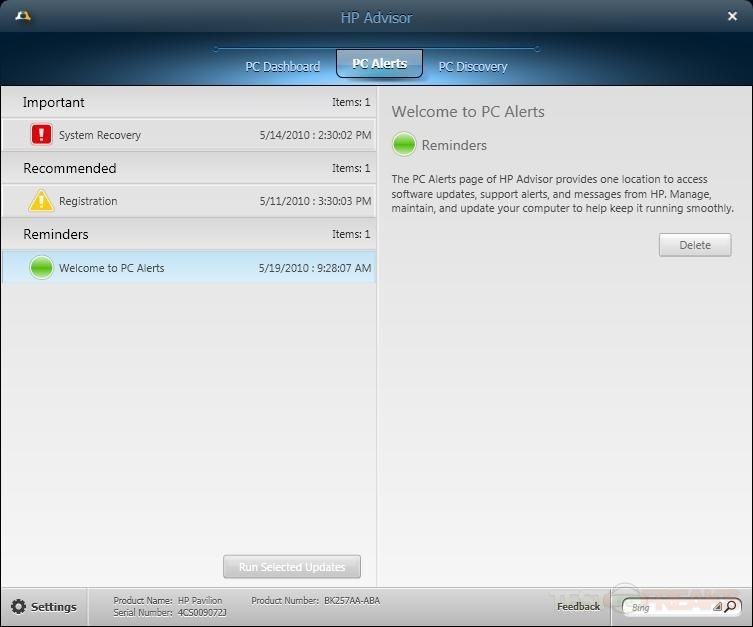This screenshot has width=753, height=627.
Task: Click the green Reminders icon in details pane
Action: click(x=404, y=145)
